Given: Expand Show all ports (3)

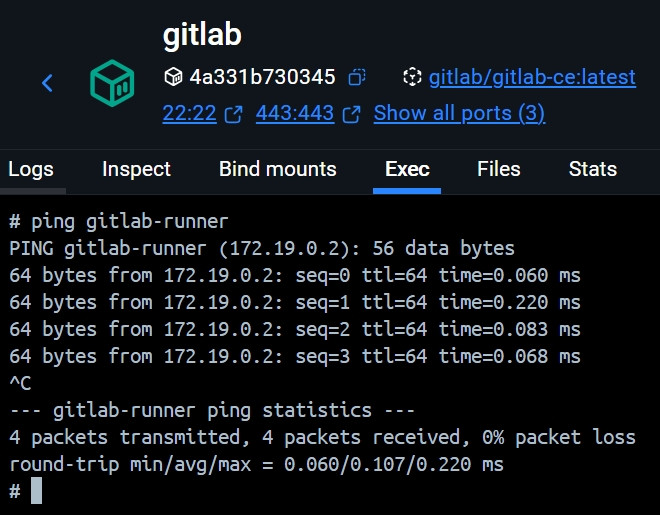Looking at the screenshot, I should (x=459, y=113).
